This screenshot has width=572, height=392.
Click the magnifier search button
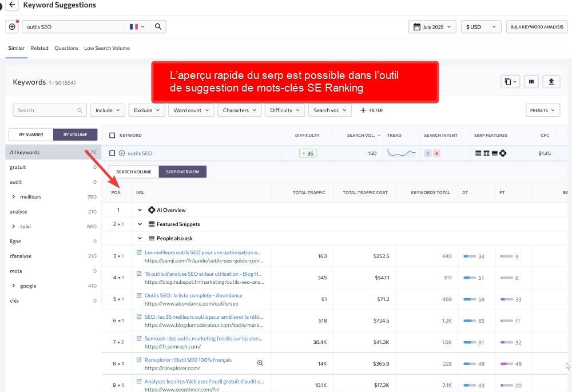click(158, 27)
